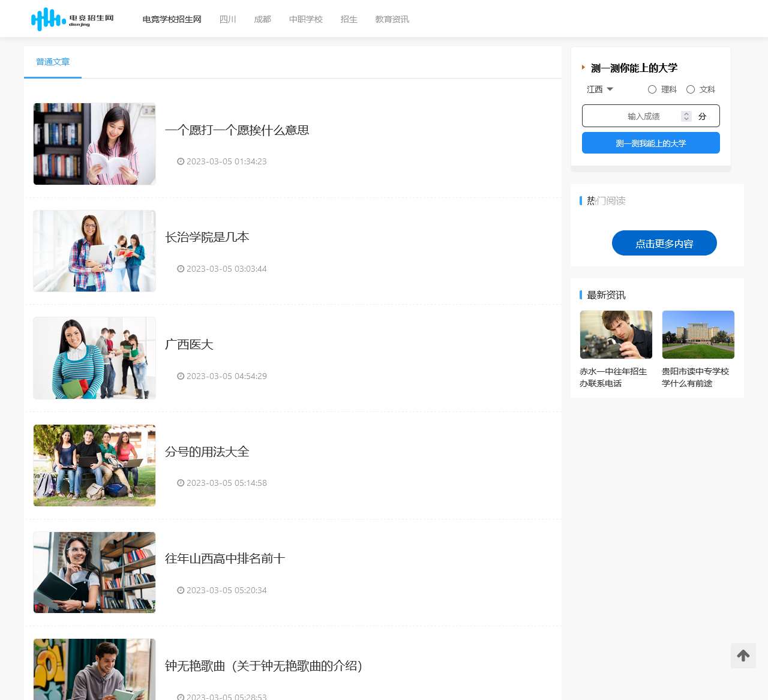Screen dimensions: 768x700
Task: Open the 四川 navigation menu
Action: click(x=227, y=19)
